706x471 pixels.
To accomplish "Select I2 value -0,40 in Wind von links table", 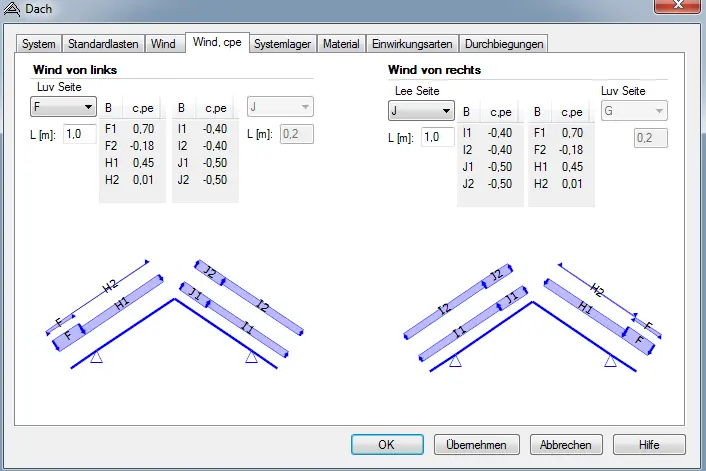I will [215, 146].
